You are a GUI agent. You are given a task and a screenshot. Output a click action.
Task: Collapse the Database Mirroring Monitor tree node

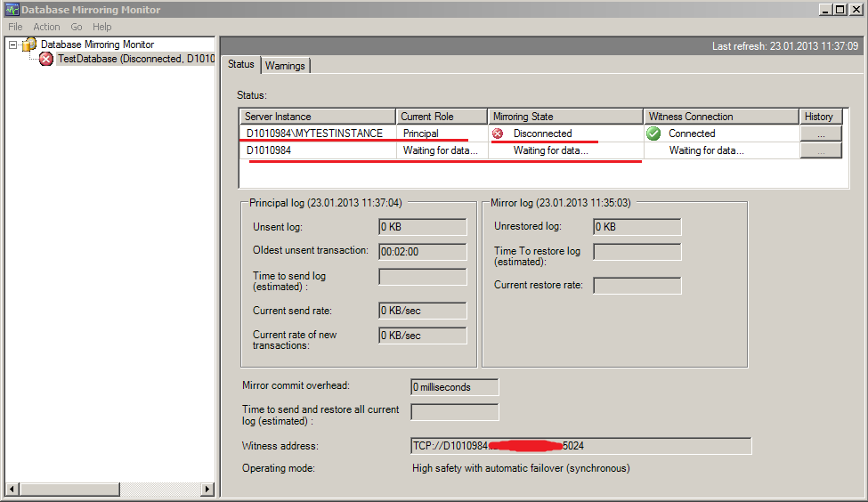tap(12, 44)
